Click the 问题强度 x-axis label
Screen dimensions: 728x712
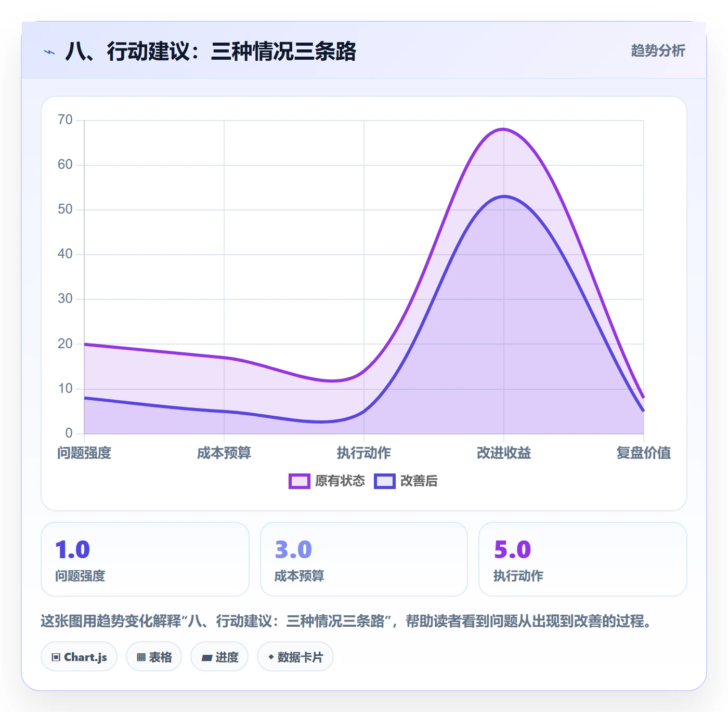tap(84, 453)
